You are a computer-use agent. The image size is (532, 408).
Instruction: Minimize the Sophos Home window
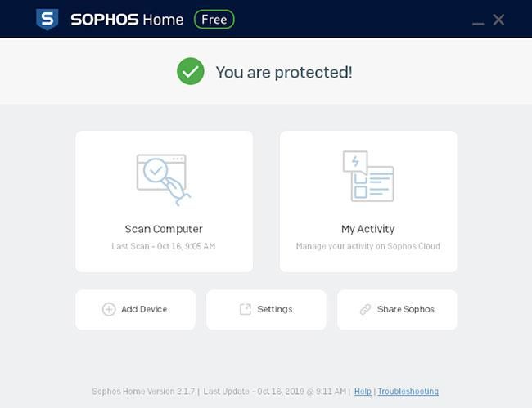click(x=478, y=23)
